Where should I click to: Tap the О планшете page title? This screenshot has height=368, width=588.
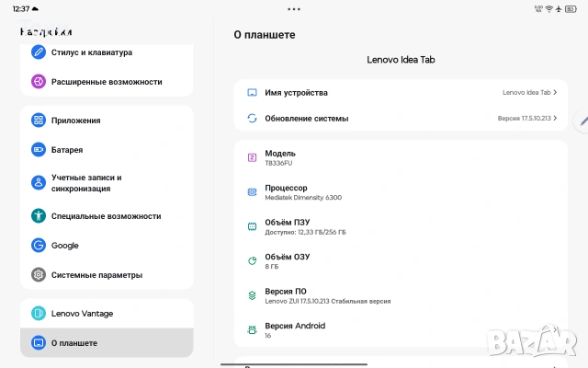265,35
